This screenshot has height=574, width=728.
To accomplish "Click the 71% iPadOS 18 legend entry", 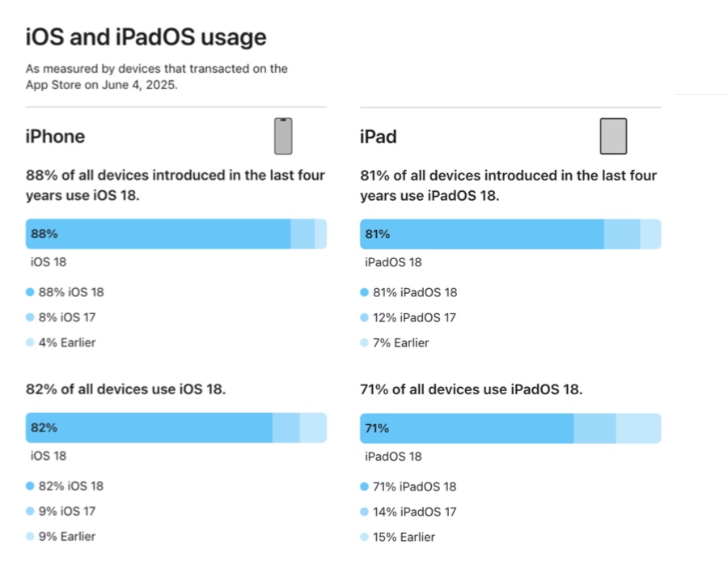I will [x=414, y=487].
